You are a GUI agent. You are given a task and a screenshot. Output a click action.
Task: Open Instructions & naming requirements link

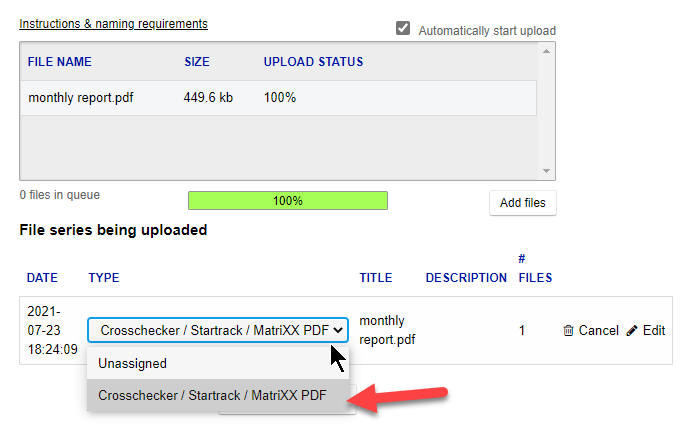(x=114, y=23)
